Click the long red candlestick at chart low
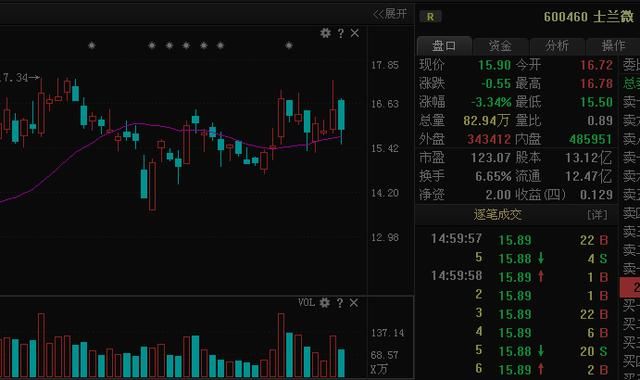Viewport: 640px width, 380px height. [x=152, y=186]
